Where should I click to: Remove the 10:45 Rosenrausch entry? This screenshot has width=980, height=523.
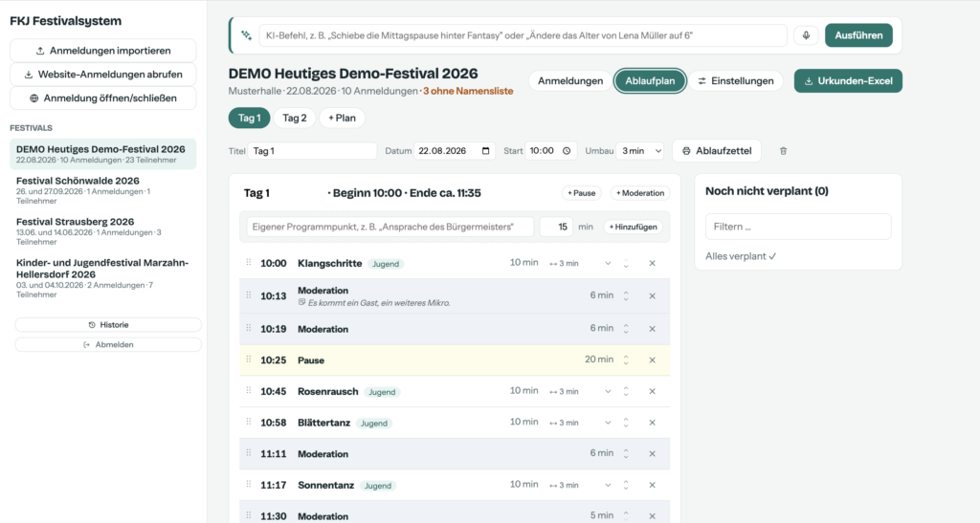click(652, 391)
